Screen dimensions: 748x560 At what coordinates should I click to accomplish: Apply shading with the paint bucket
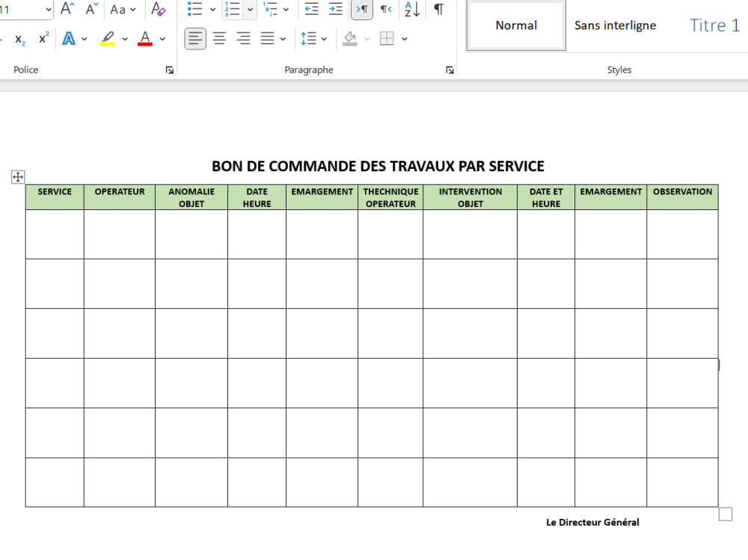349,39
